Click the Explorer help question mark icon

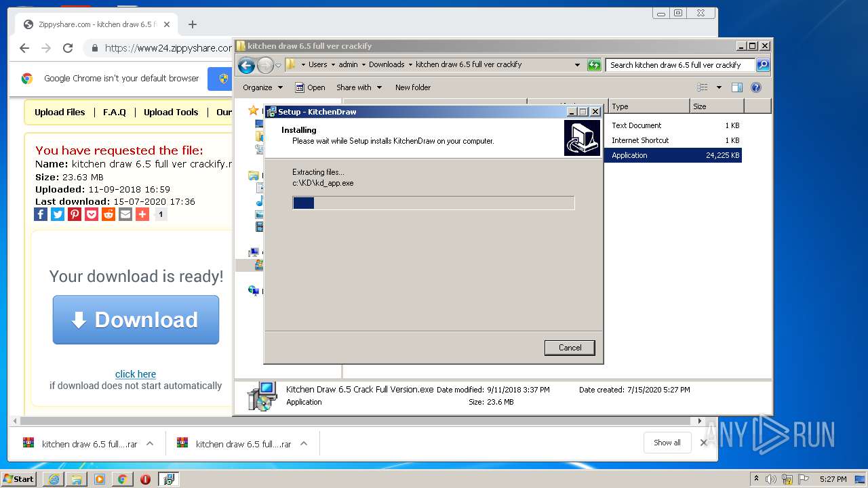pos(756,87)
